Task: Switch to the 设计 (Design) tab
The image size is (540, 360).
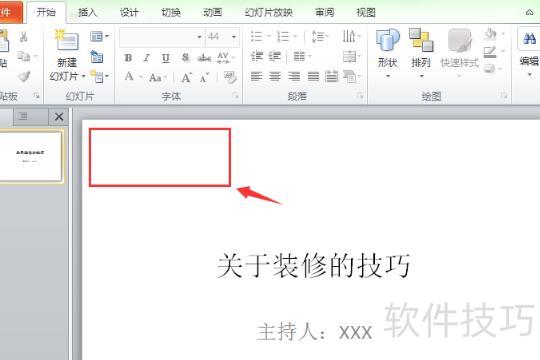Action: 129,13
